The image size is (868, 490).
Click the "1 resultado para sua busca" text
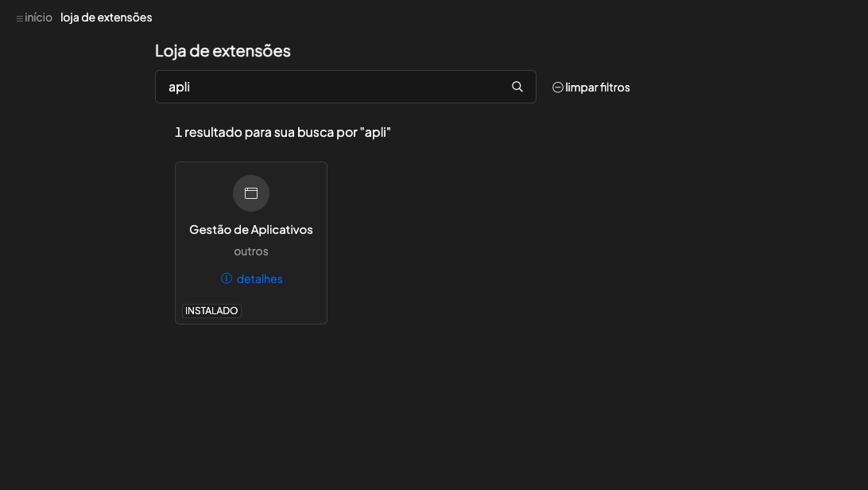tap(283, 132)
